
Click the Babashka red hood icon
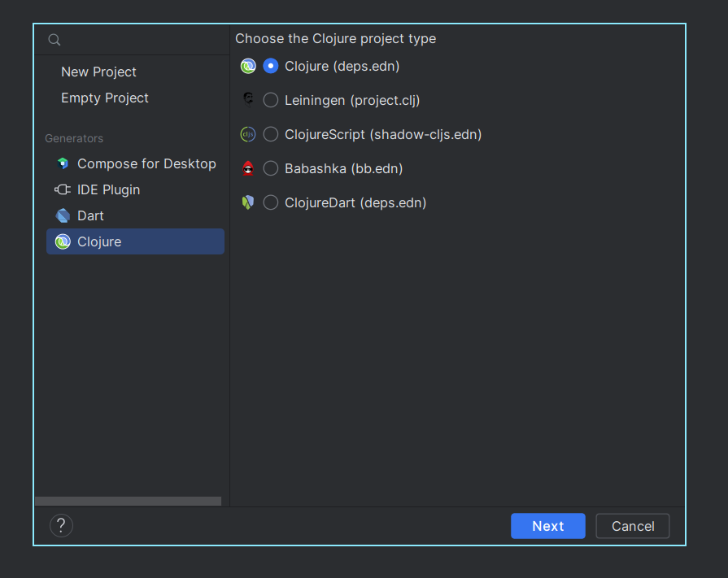(x=248, y=168)
